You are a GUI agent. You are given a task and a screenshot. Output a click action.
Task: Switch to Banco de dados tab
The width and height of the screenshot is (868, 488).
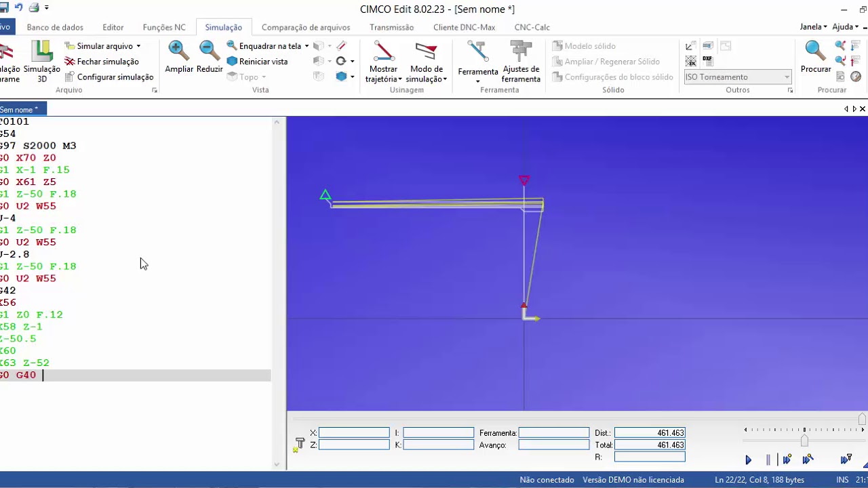(55, 27)
